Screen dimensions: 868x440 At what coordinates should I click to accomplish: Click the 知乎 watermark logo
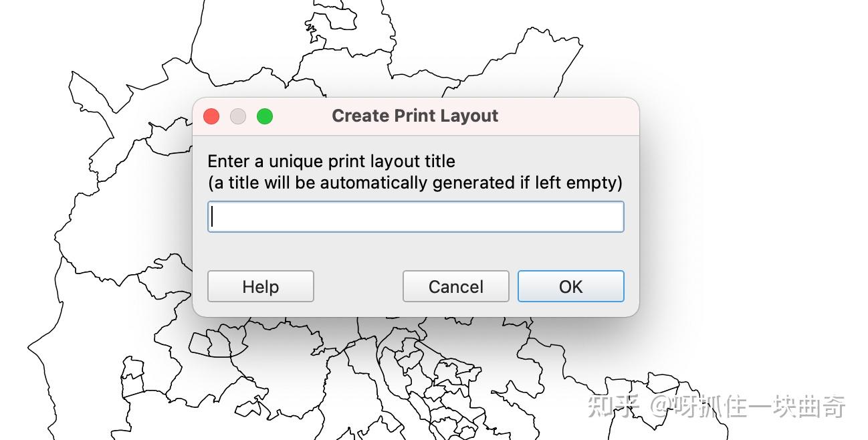tap(613, 406)
